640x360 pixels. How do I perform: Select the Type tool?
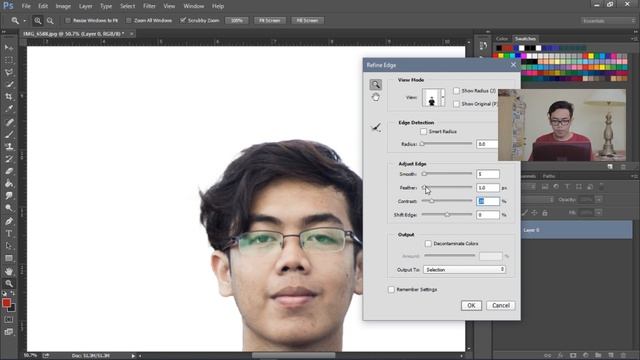click(x=9, y=233)
